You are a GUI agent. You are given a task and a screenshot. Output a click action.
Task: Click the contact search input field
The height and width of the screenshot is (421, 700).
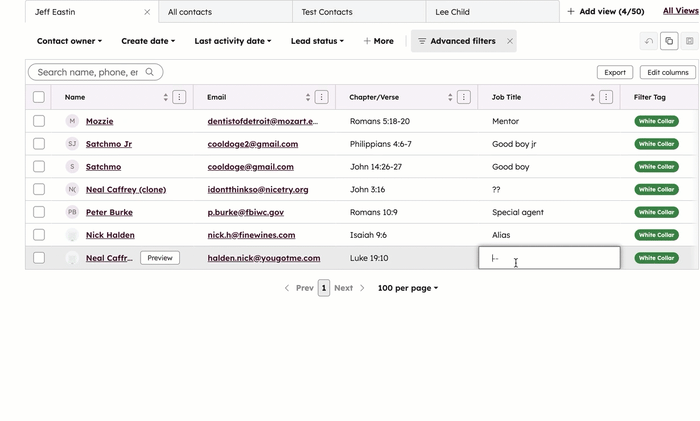pyautogui.click(x=90, y=72)
